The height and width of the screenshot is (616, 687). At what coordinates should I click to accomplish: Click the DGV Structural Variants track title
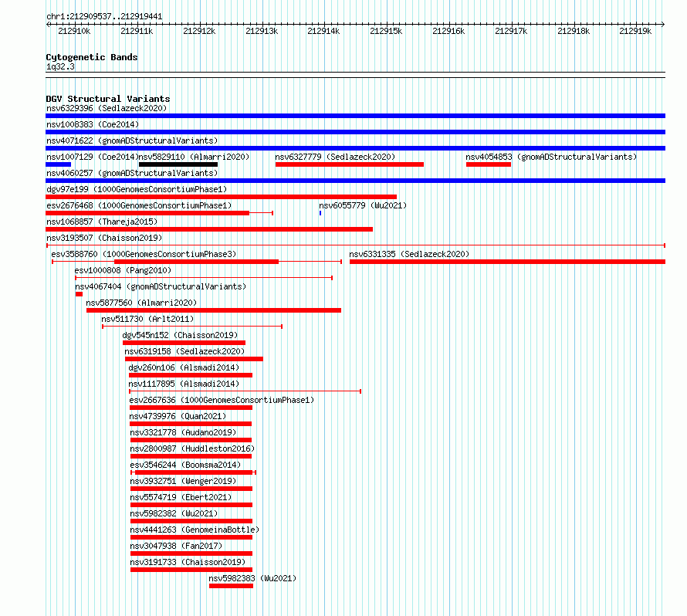pyautogui.click(x=108, y=99)
